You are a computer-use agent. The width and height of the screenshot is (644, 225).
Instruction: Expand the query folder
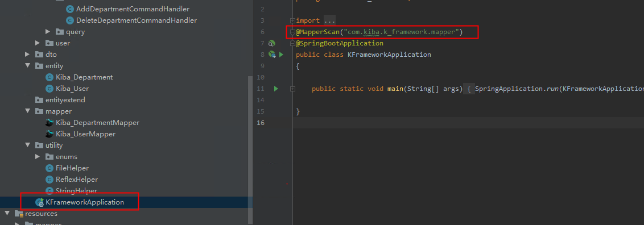click(x=48, y=32)
